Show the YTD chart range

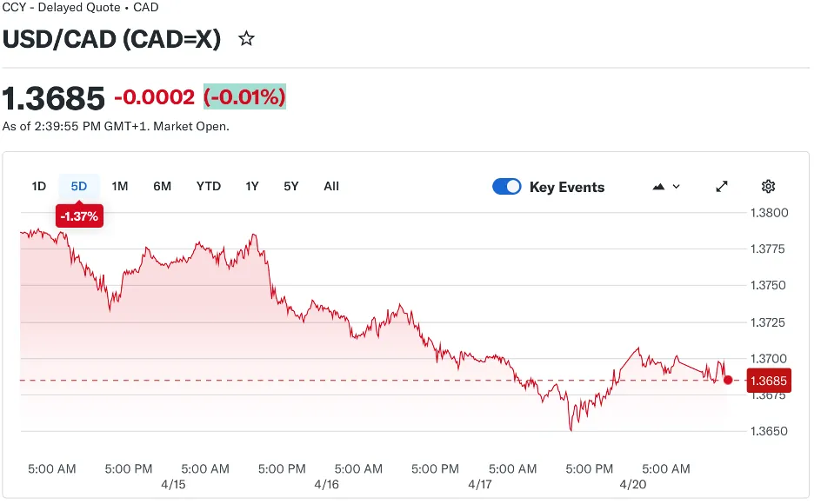[209, 186]
